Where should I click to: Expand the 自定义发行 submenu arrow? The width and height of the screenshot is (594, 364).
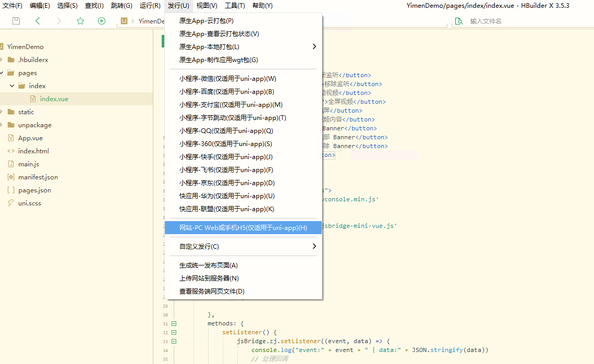tap(314, 246)
